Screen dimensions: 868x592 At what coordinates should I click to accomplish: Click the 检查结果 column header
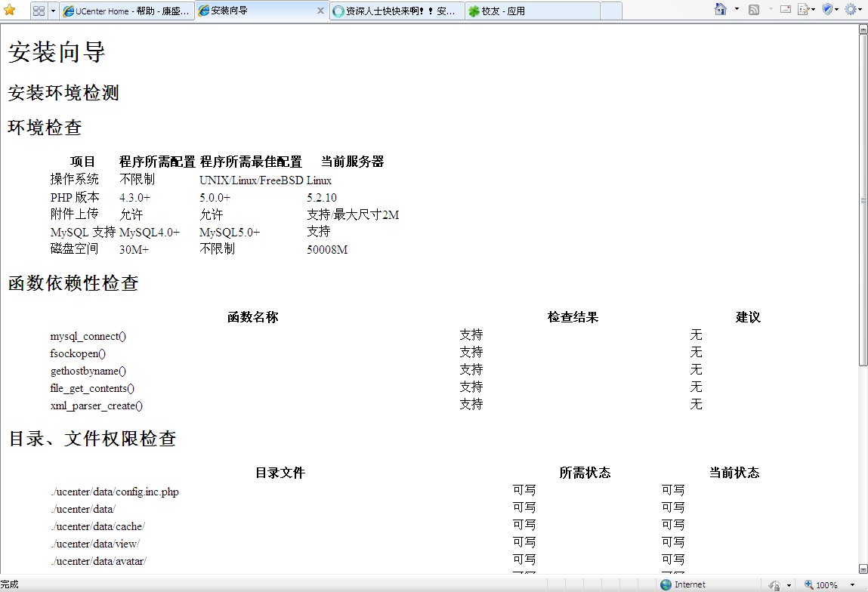(573, 317)
